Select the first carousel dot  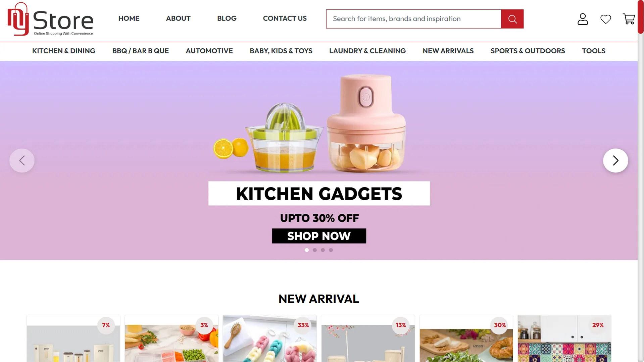pos(306,250)
